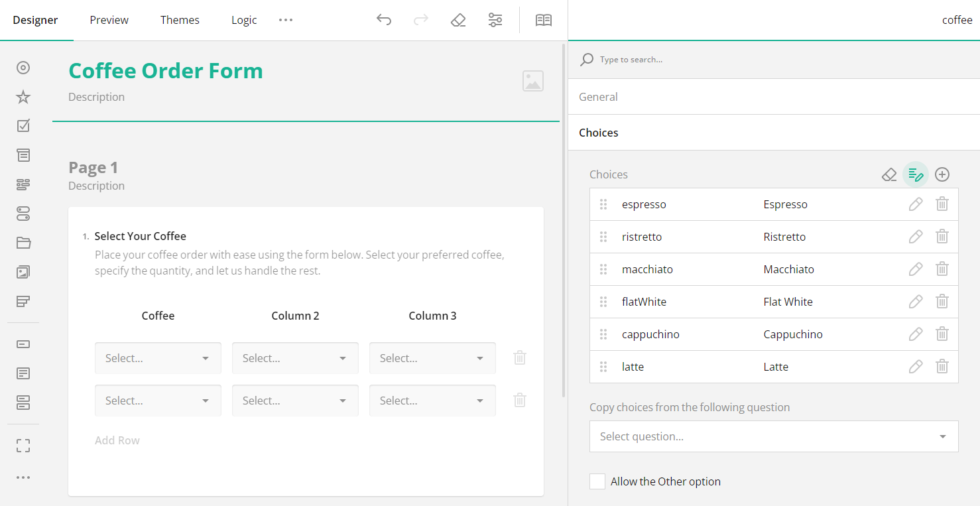
Task: Open survey settings via sliders icon
Action: point(495,20)
